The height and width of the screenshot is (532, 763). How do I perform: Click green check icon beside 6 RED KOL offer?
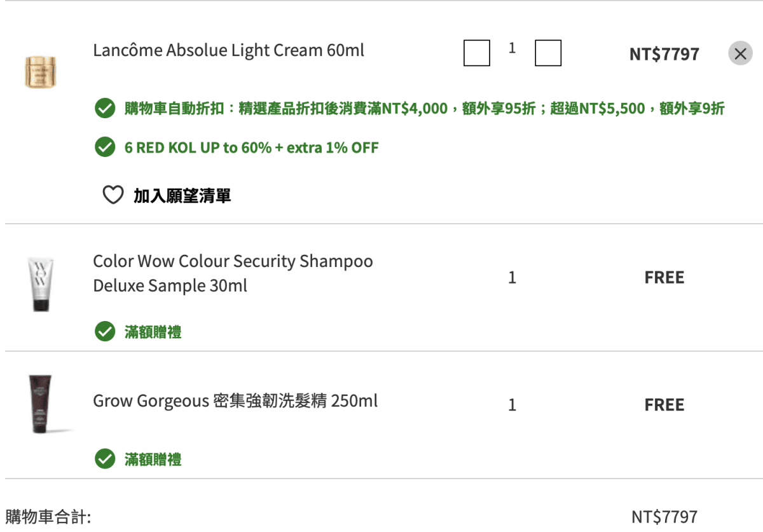[104, 147]
